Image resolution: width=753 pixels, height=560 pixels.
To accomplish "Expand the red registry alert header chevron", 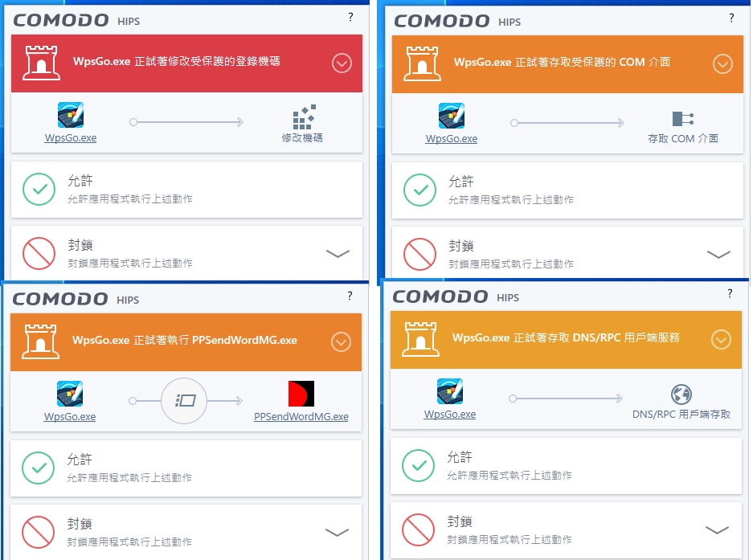I will (342, 63).
